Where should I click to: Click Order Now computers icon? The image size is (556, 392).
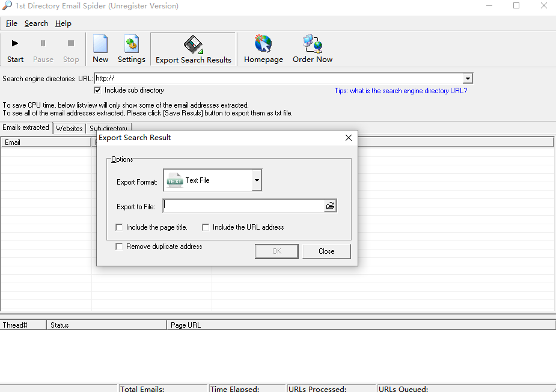(x=313, y=44)
